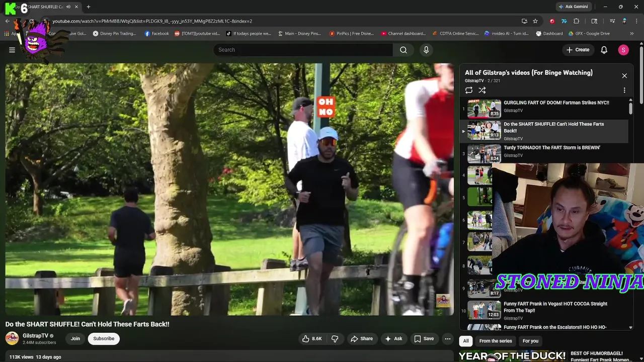Open more actions ellipsis below video
Screen dimensions: 644x362
(447, 339)
